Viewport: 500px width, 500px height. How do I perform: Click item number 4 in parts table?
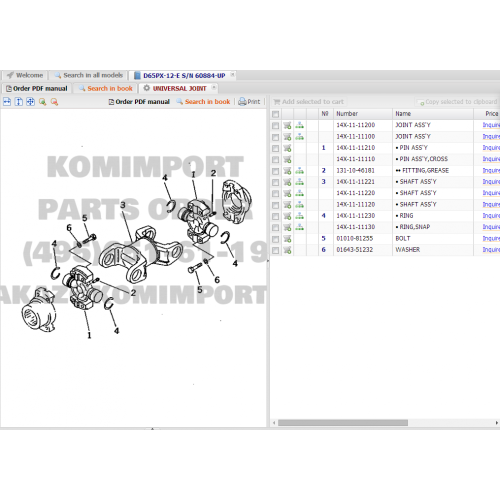(x=323, y=216)
